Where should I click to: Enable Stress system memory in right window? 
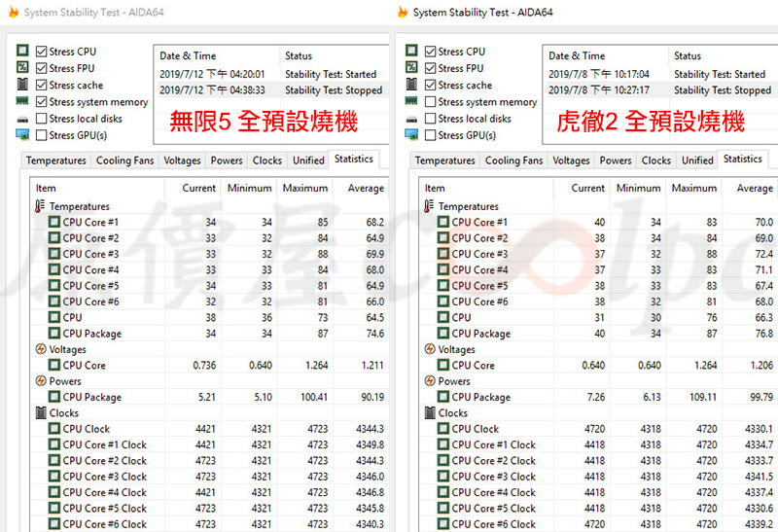coord(430,102)
